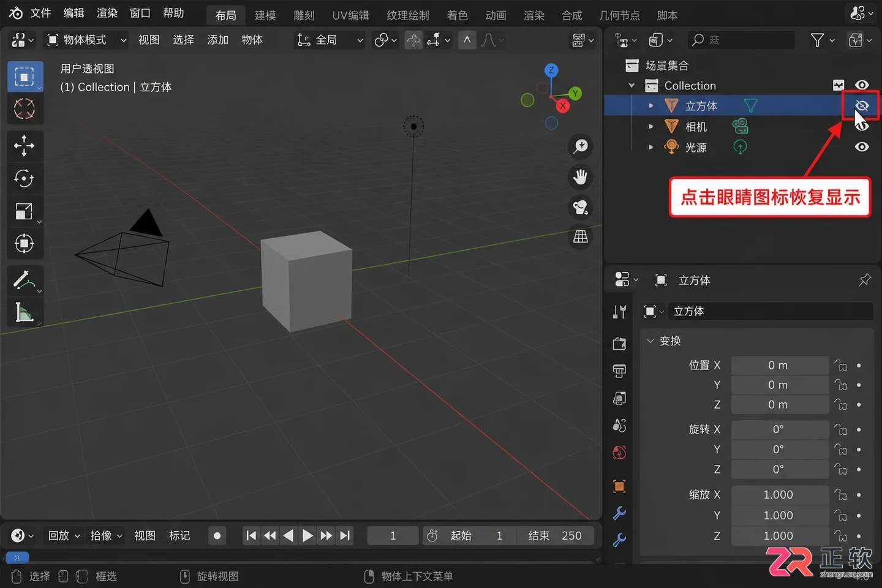
Task: Switch to the 建模 workspace tab
Action: pos(265,15)
